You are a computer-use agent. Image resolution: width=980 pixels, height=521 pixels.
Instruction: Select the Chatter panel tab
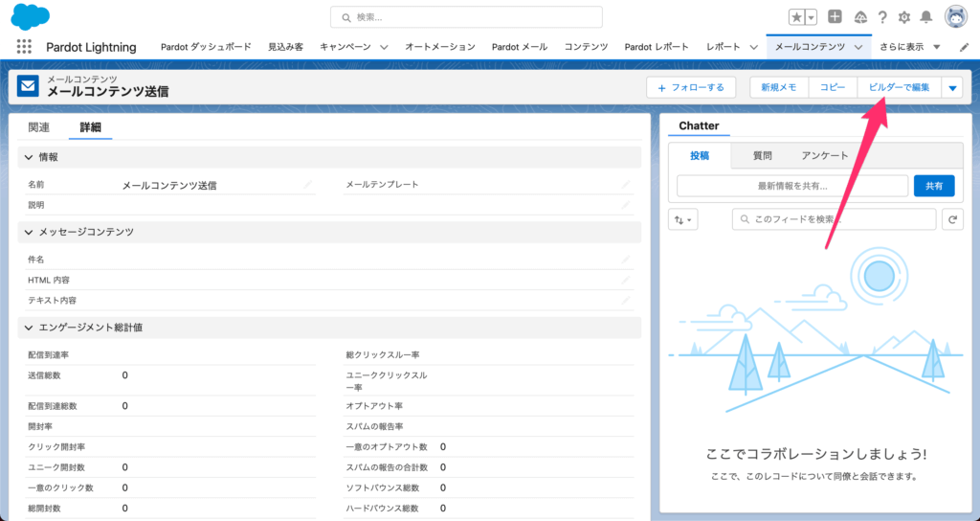[699, 125]
